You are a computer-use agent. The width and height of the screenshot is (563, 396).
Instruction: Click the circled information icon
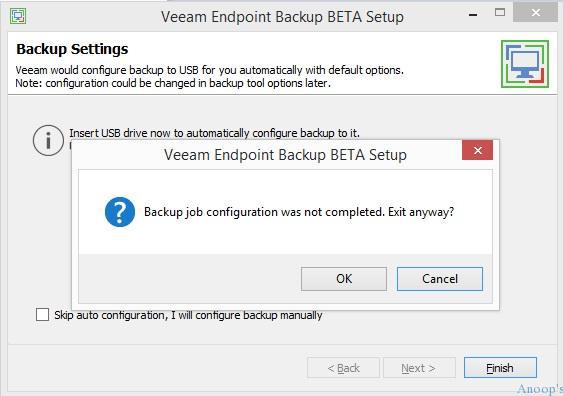(x=48, y=140)
